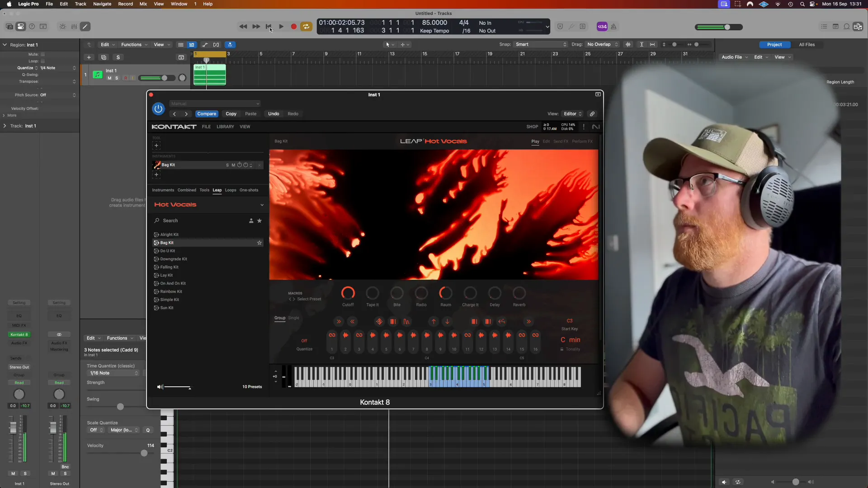Adjust the Raum macro knob
This screenshot has height=488, width=868.
446,293
